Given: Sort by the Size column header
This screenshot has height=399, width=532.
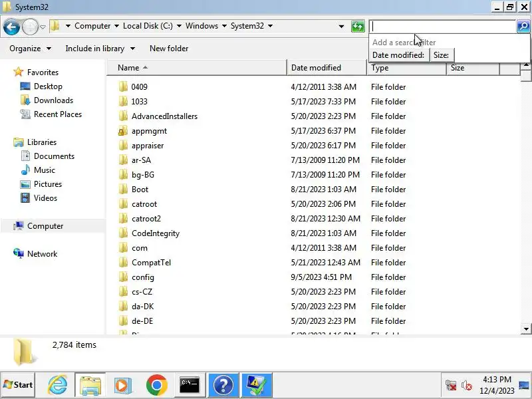Looking at the screenshot, I should pyautogui.click(x=473, y=68).
